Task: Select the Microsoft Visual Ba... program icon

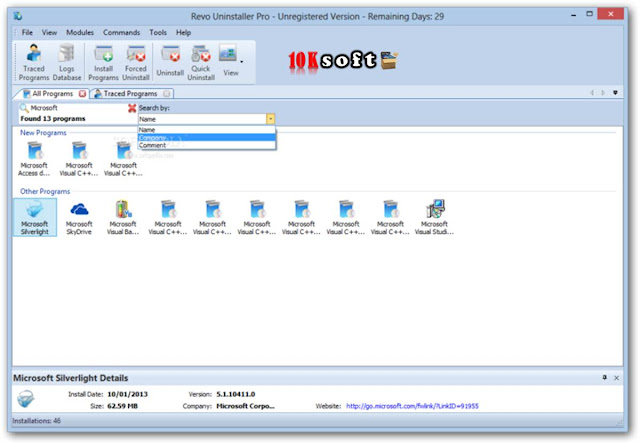Action: (123, 218)
